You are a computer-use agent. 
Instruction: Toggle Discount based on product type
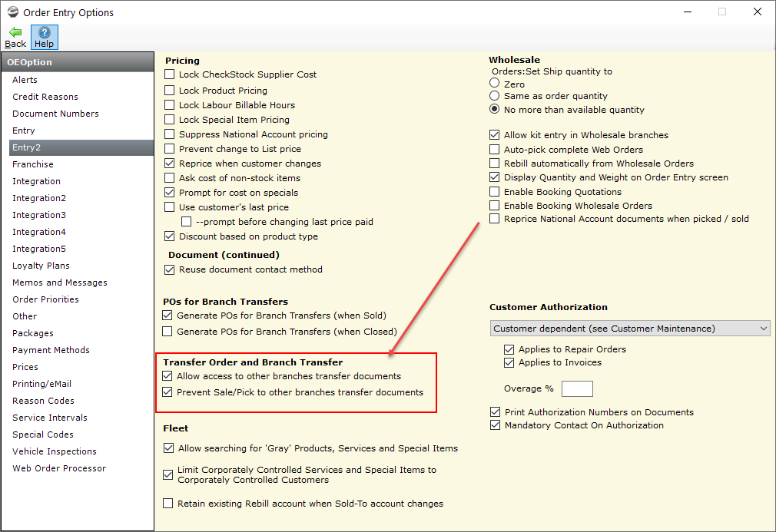click(x=169, y=236)
